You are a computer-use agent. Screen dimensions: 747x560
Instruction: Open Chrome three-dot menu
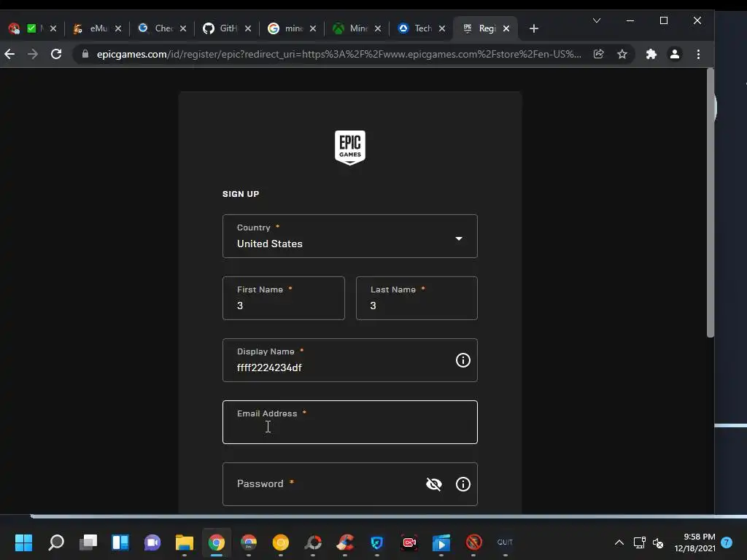(698, 54)
